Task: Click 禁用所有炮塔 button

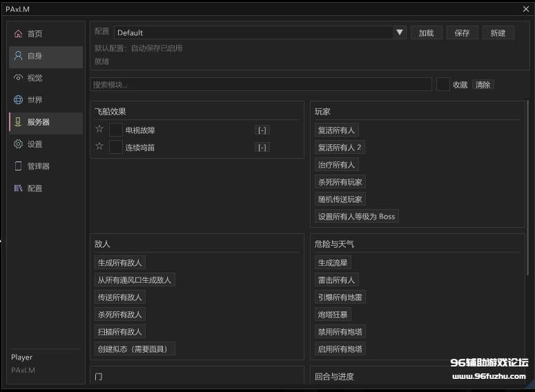Action: [x=340, y=332]
